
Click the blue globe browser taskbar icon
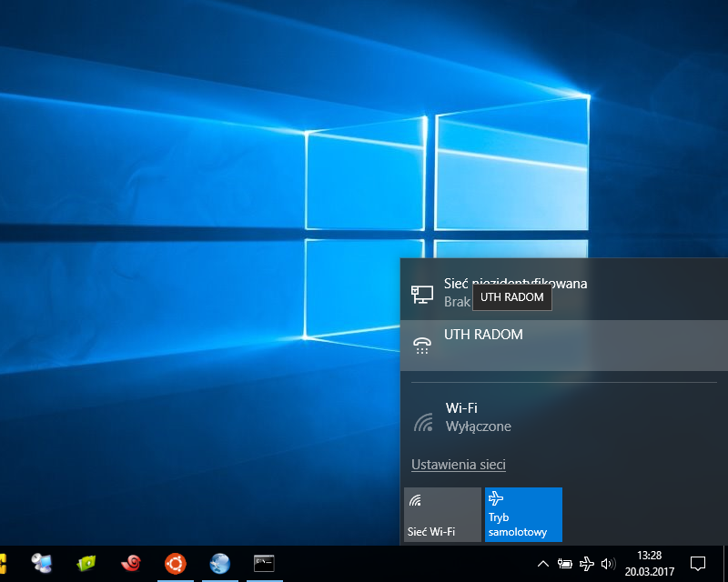pos(219,564)
